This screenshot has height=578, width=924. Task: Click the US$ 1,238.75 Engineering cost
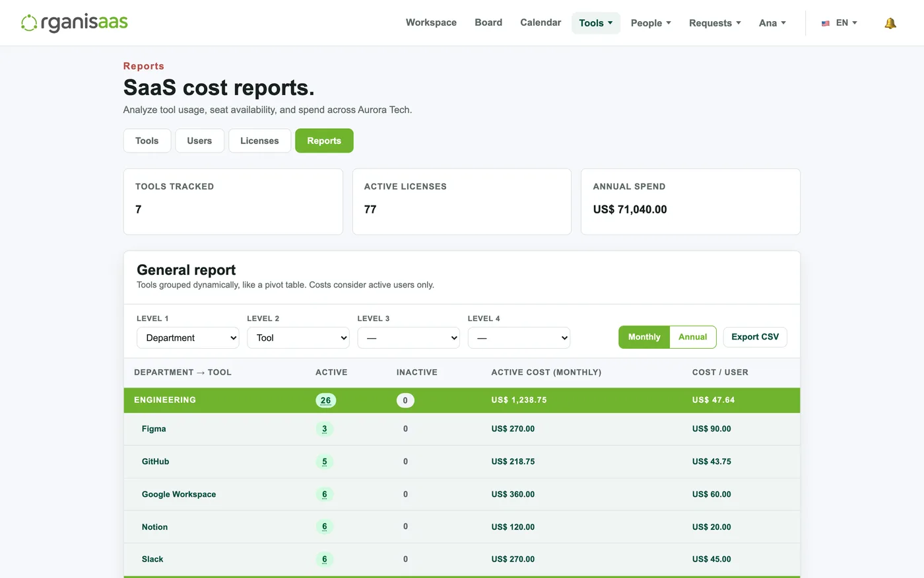519,400
